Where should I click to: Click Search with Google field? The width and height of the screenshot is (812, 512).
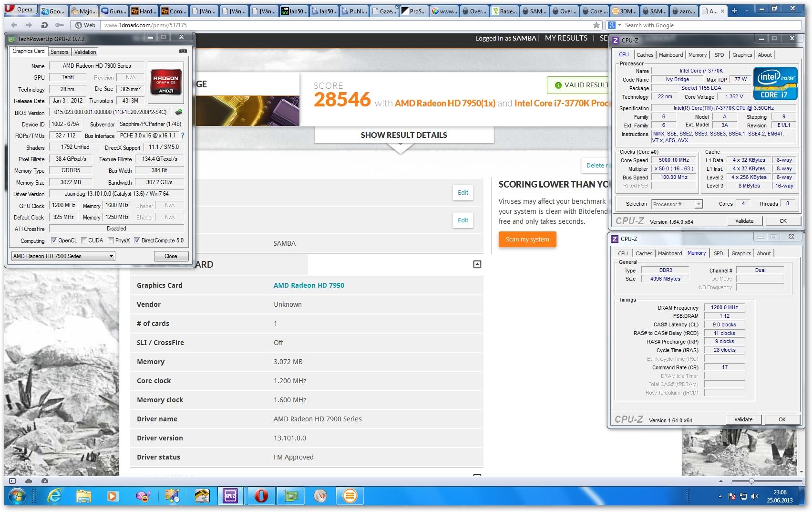pos(710,25)
